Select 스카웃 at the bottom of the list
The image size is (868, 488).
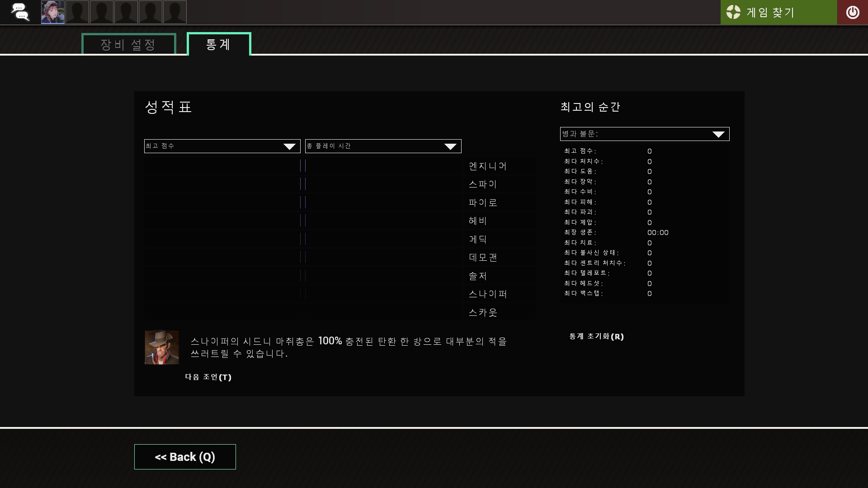[482, 312]
